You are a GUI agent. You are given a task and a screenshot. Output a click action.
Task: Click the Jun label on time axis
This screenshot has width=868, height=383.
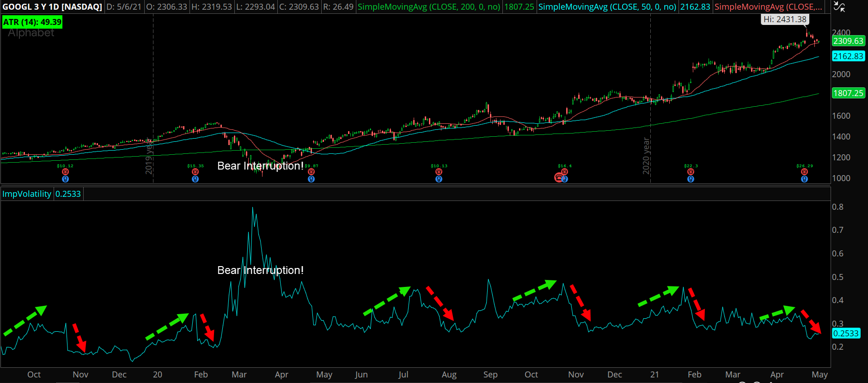pos(361,374)
